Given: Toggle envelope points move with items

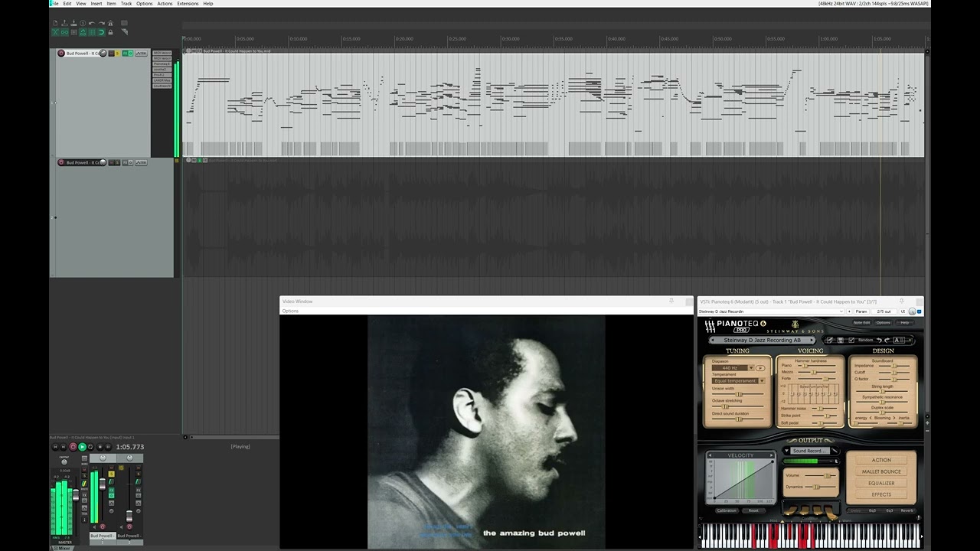Looking at the screenshot, I should click(83, 32).
